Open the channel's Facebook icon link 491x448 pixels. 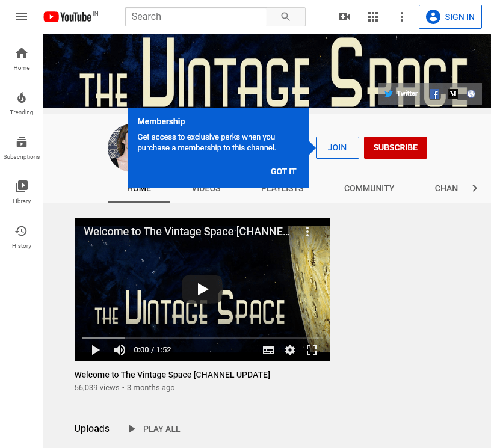pyautogui.click(x=434, y=94)
